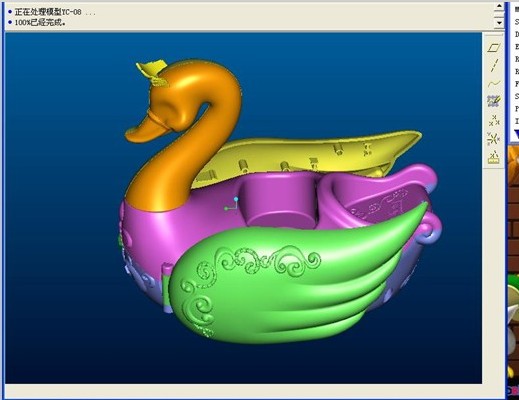
Task: Click the message area scroll-down arrow
Action: [x=499, y=23]
